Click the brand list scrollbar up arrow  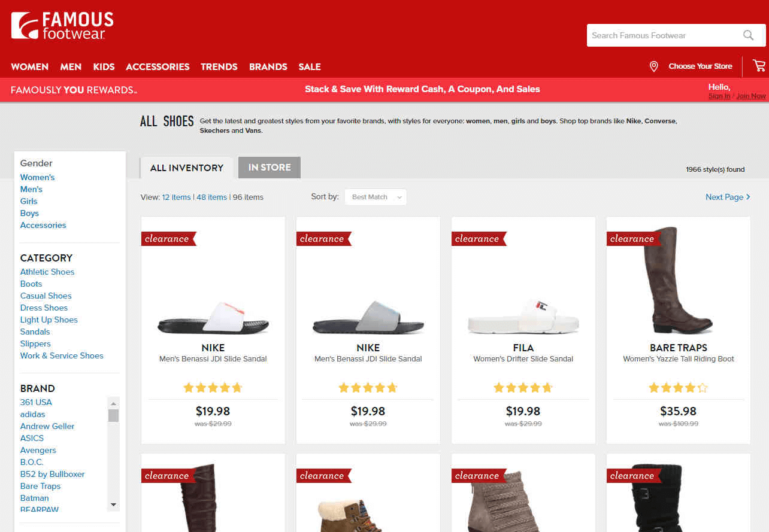(113, 402)
